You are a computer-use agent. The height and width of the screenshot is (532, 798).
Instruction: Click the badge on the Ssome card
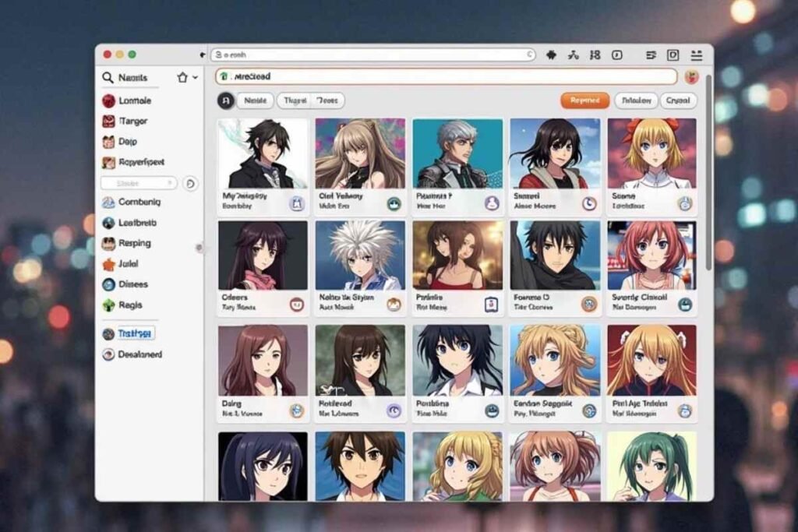click(685, 204)
